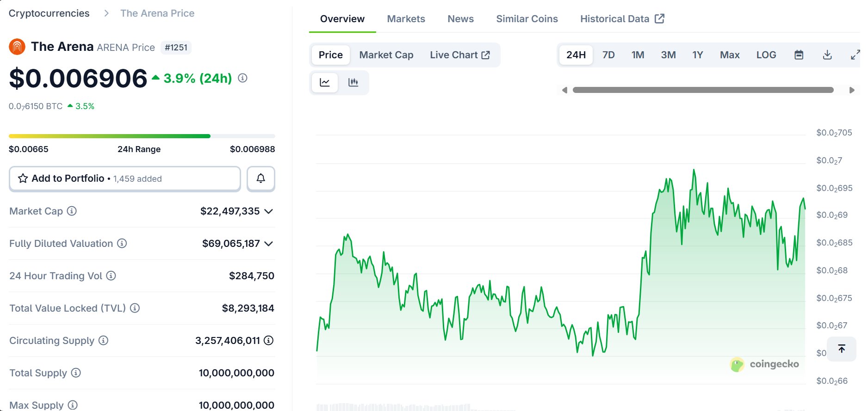Expand the Market Cap value details
Viewport: 868px width, 411px height.
click(x=268, y=211)
